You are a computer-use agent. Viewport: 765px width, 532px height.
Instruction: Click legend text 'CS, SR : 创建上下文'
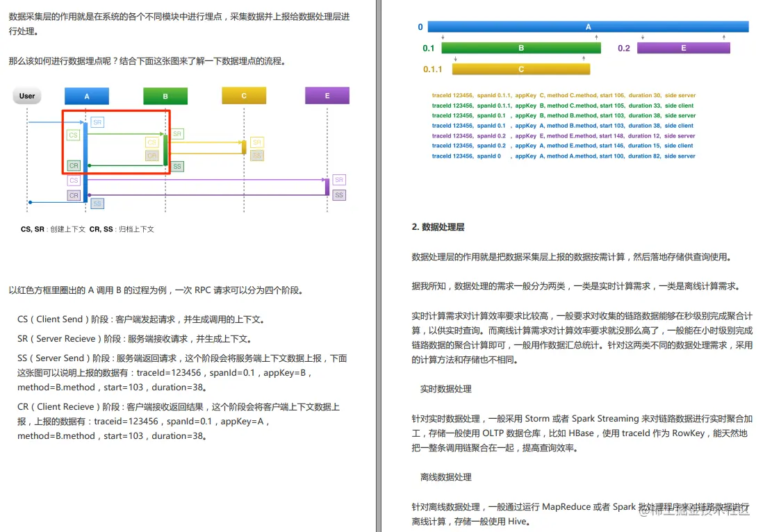54,229
